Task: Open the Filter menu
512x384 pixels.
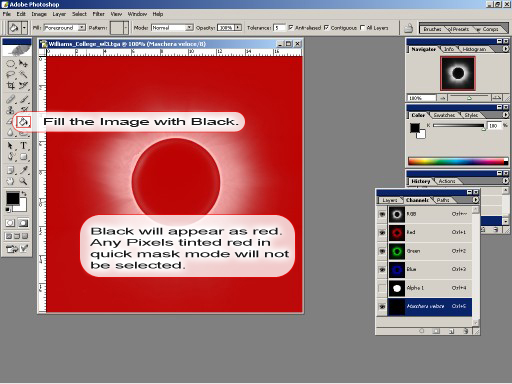Action: (x=98, y=14)
